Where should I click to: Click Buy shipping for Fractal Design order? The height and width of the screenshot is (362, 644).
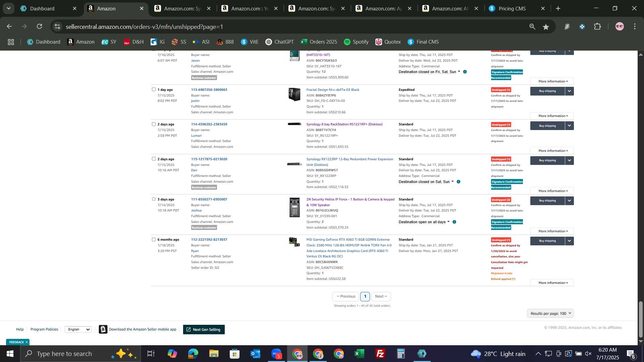pyautogui.click(x=547, y=91)
